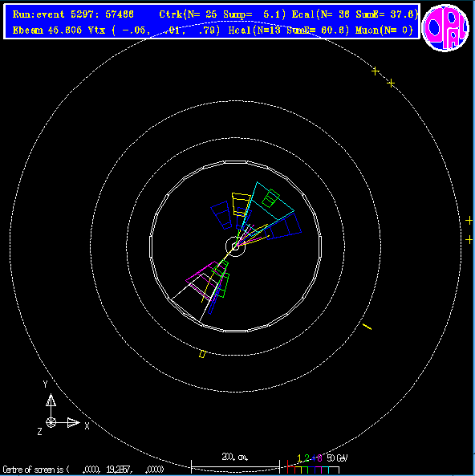This screenshot has width=475, height=476.
Task: Click the yellow 1 GeV legend label
Action: (x=299, y=458)
